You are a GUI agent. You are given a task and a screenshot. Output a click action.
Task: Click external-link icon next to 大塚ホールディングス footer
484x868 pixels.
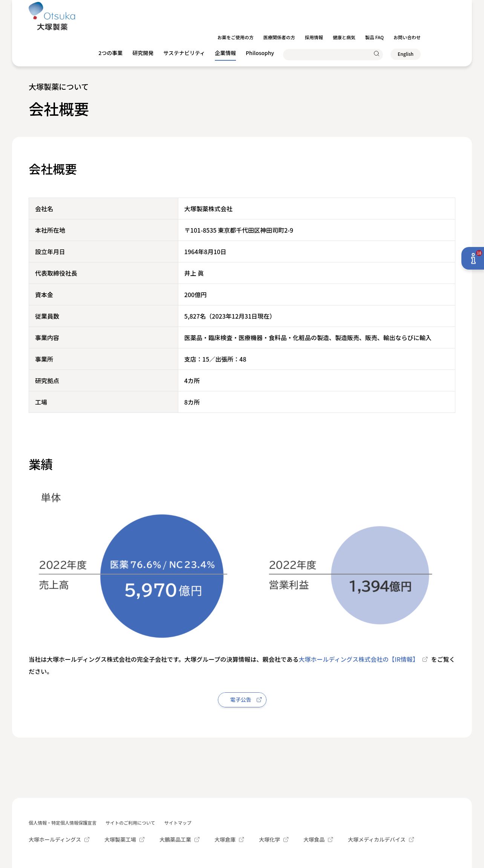pyautogui.click(x=87, y=840)
